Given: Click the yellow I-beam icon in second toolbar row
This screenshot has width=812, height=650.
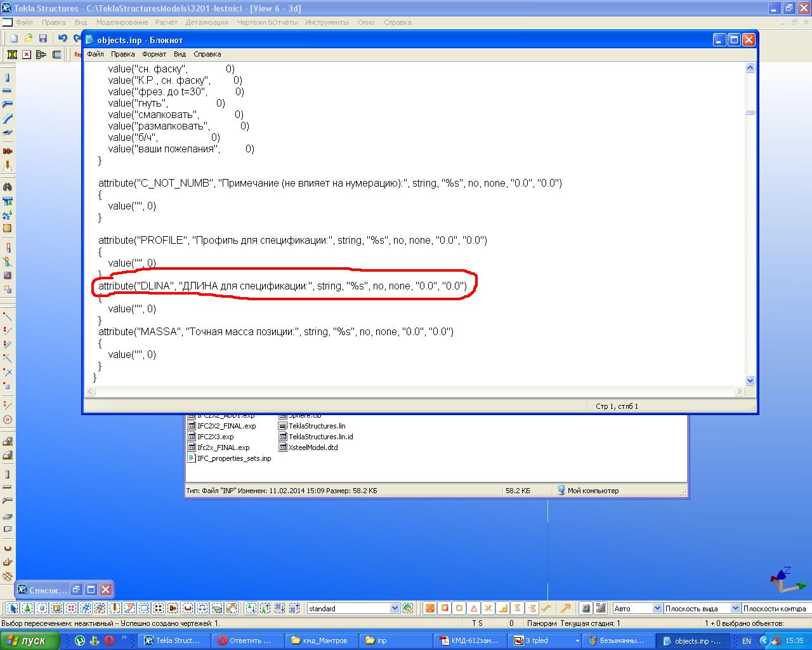Looking at the screenshot, I should (12, 55).
